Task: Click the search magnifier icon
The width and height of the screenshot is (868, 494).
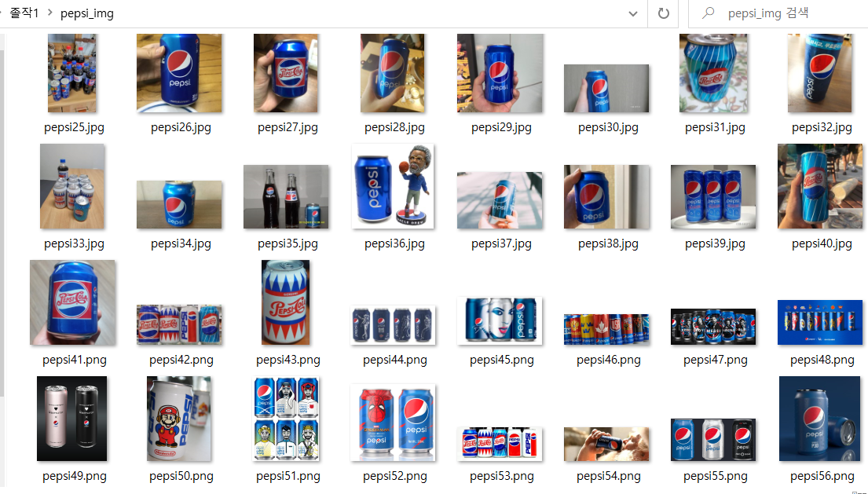Action: click(x=708, y=13)
